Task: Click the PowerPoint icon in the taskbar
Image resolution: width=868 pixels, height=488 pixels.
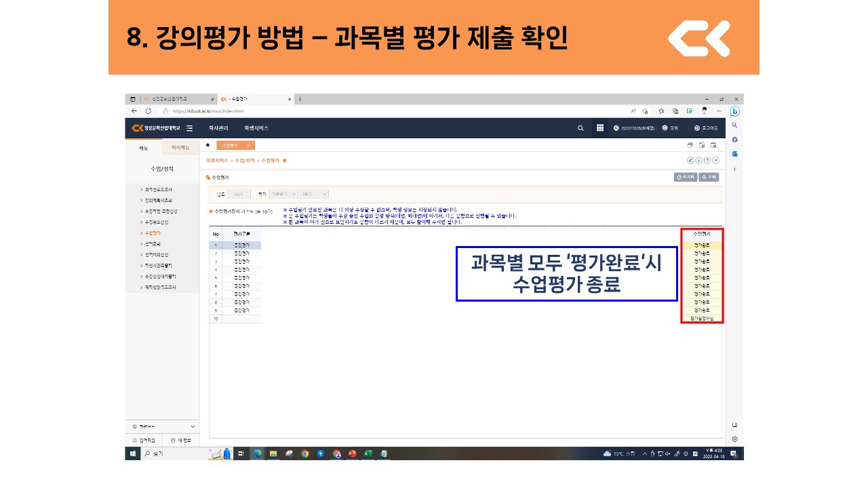Action: (352, 453)
